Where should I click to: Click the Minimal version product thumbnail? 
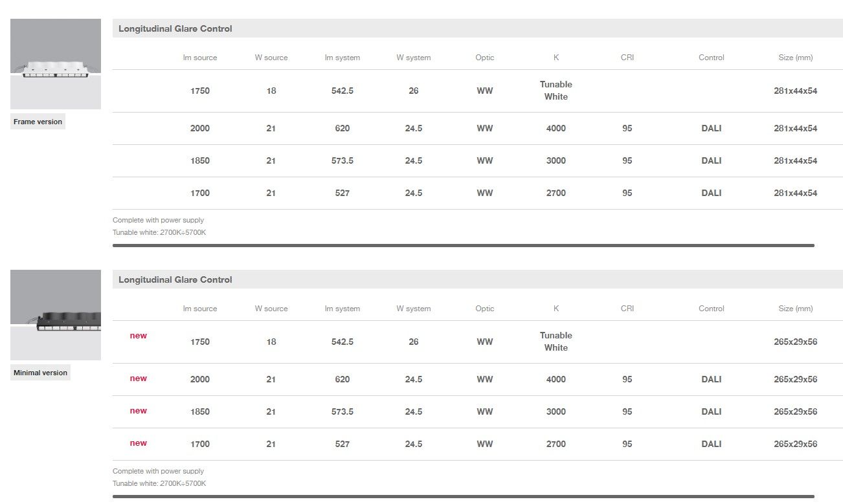56,314
